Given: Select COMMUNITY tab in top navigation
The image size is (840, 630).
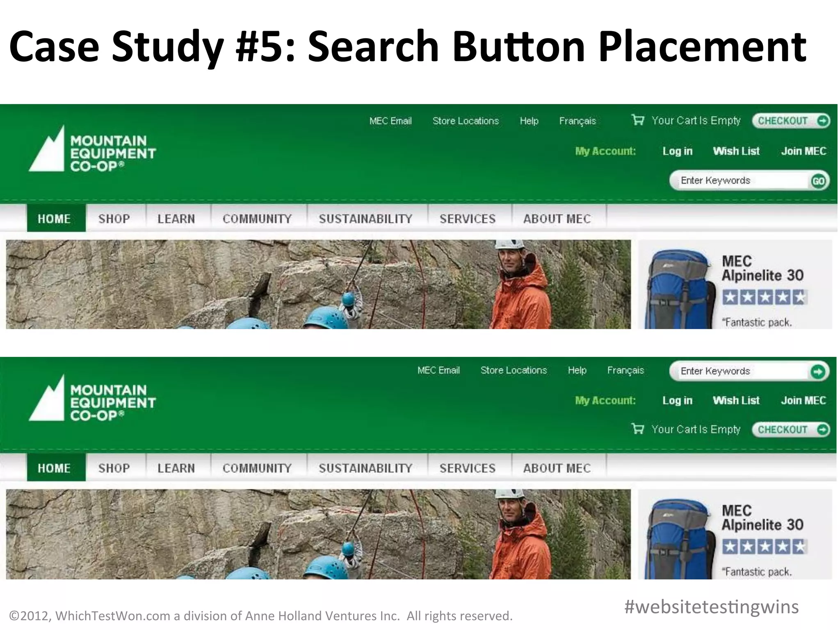Looking at the screenshot, I should point(258,218).
